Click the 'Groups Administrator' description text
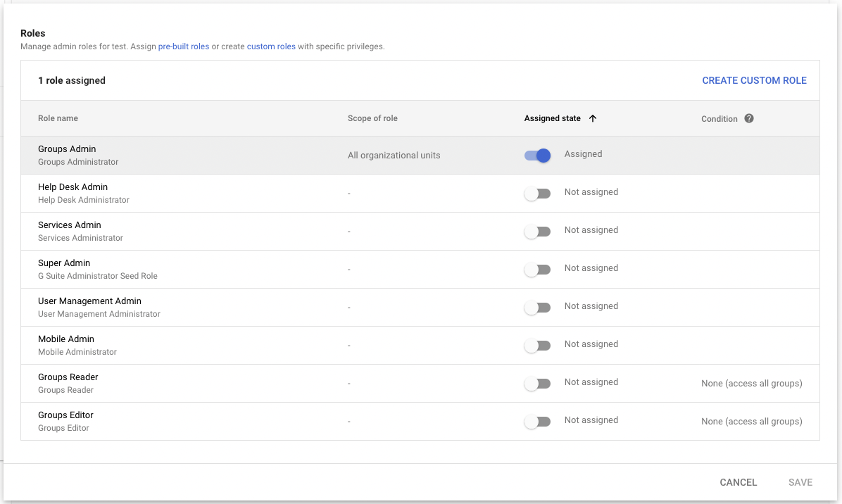The image size is (842, 504). tap(78, 162)
